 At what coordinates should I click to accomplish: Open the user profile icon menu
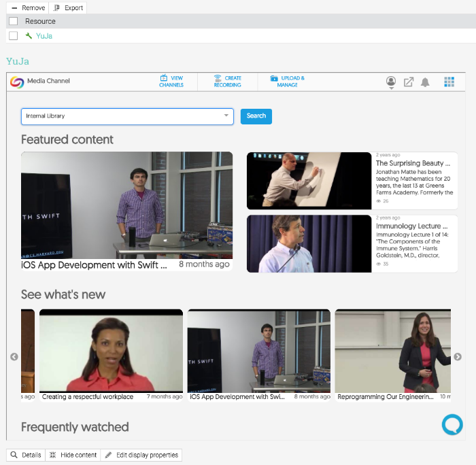click(x=391, y=82)
